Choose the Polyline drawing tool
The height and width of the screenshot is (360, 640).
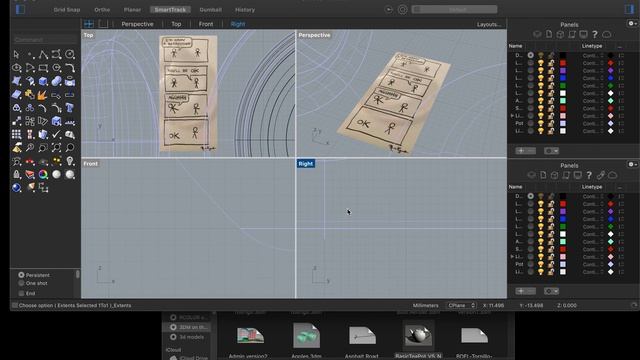tap(43, 54)
